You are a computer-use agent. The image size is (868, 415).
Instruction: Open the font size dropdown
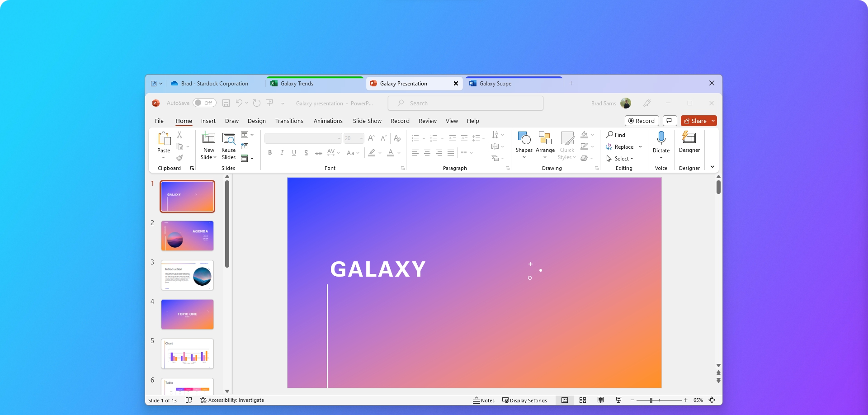click(361, 138)
